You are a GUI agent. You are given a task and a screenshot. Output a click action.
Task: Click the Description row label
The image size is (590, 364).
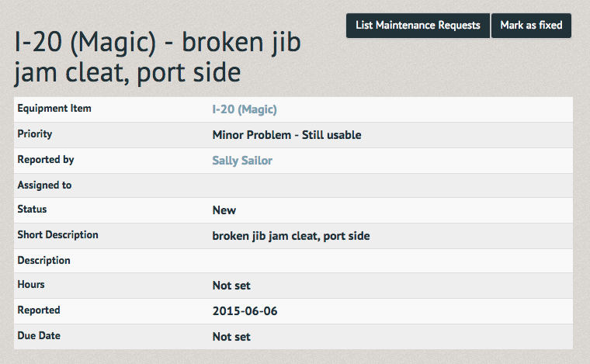point(43,260)
